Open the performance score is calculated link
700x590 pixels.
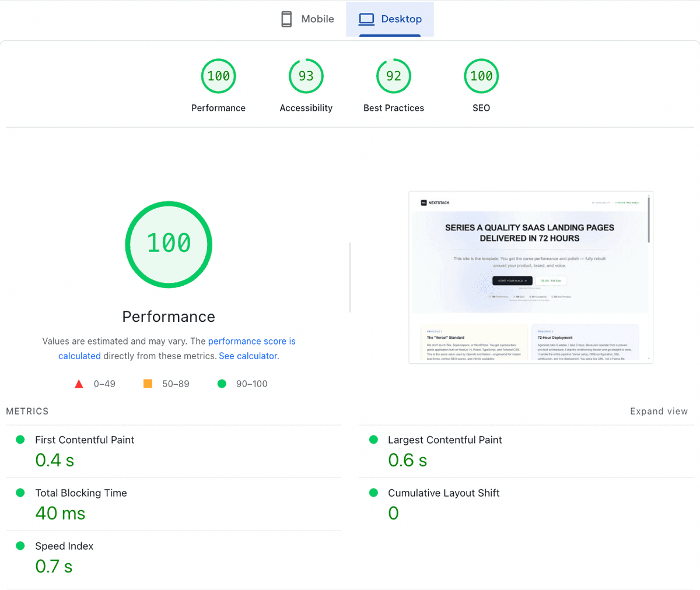pyautogui.click(x=252, y=341)
